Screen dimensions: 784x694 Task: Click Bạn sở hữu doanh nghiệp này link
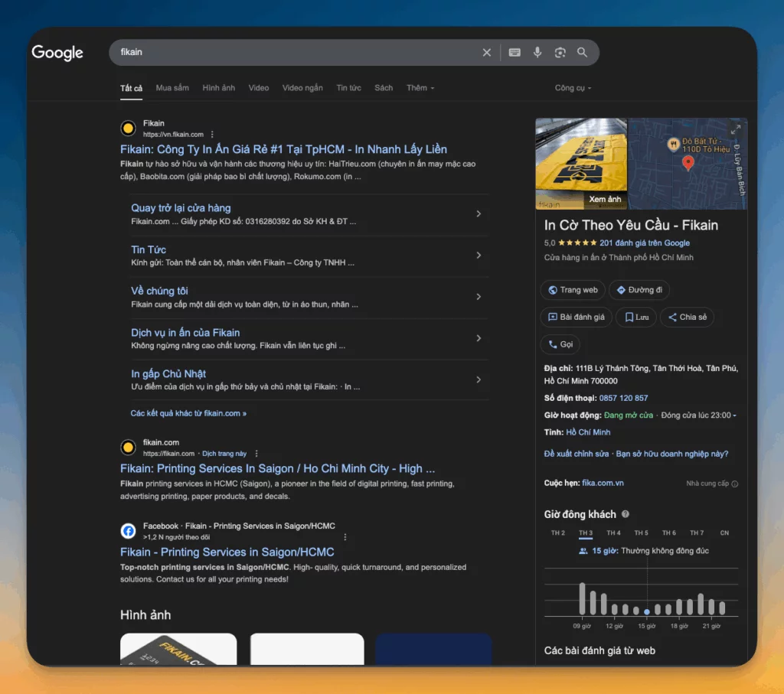(x=672, y=455)
